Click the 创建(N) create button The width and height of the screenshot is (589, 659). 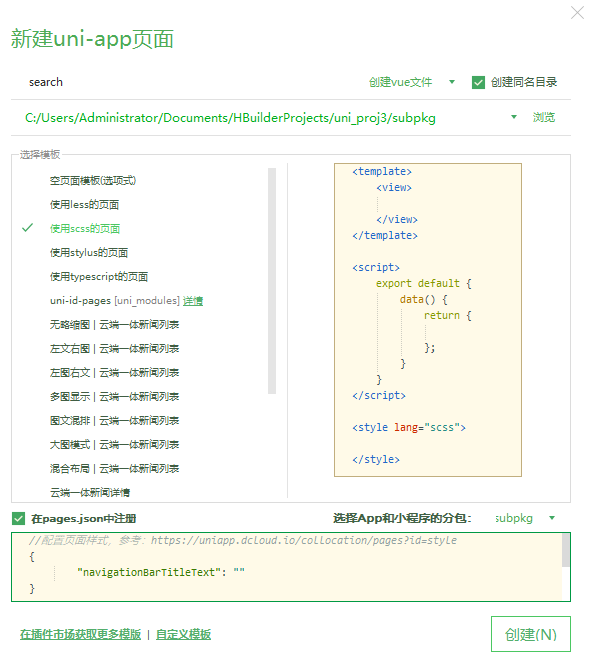(x=531, y=634)
